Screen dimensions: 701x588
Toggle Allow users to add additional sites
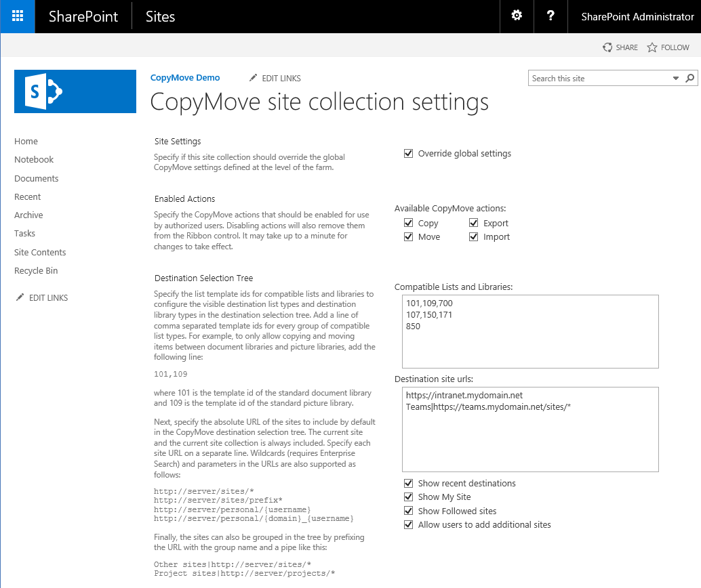tap(408, 524)
